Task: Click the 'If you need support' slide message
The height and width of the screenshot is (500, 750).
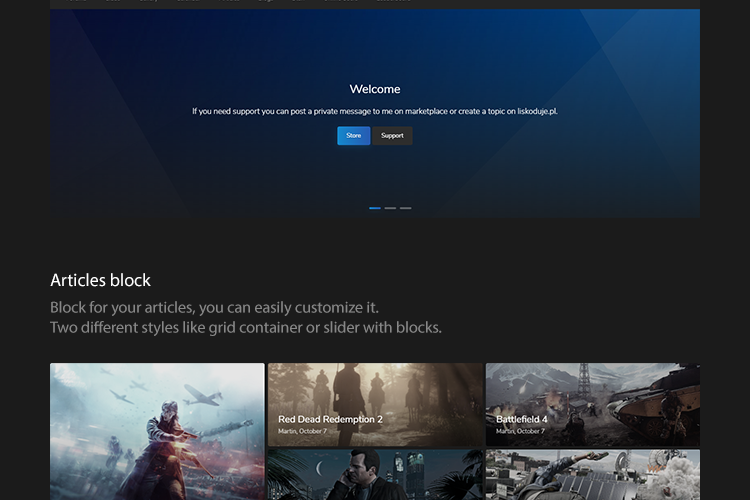Action: click(x=375, y=111)
